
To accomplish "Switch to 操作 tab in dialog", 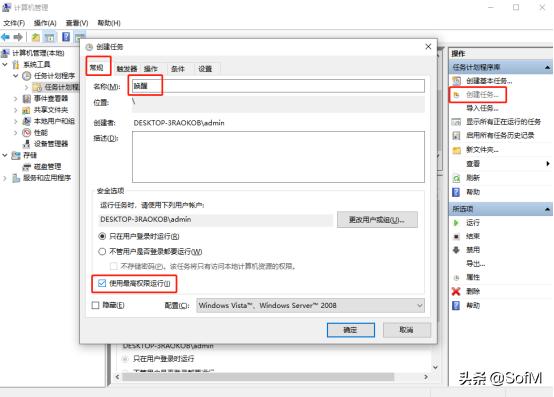I will click(x=151, y=69).
